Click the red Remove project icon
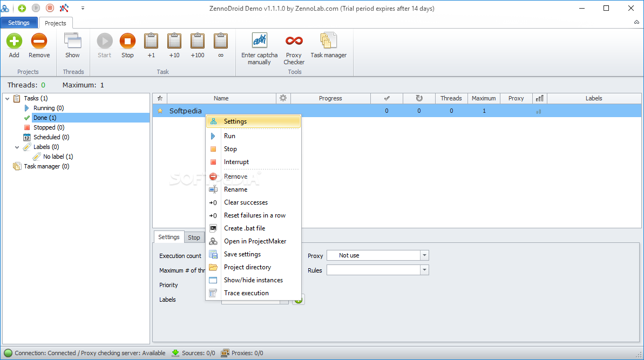Screen dimensions: 644x360 coord(39,41)
